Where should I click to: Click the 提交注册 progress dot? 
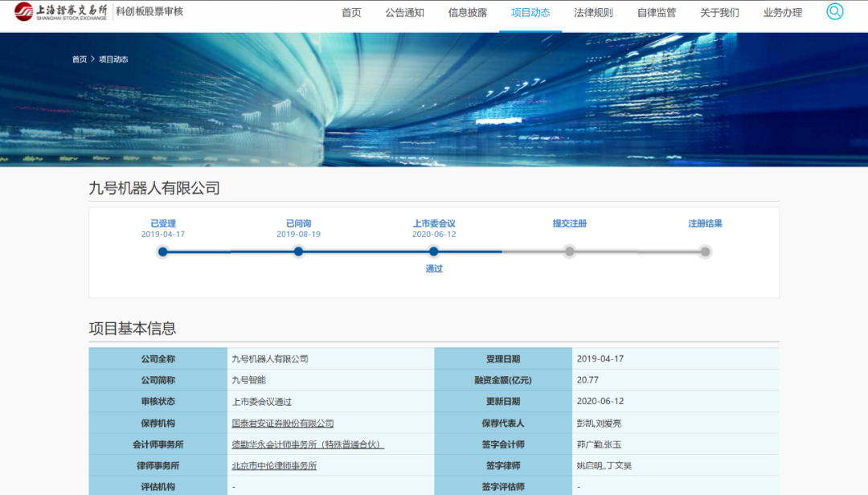tap(569, 252)
